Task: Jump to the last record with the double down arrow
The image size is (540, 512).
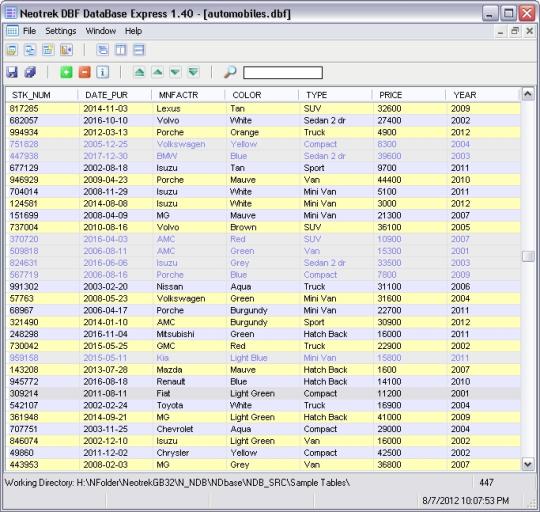Action: [194, 72]
